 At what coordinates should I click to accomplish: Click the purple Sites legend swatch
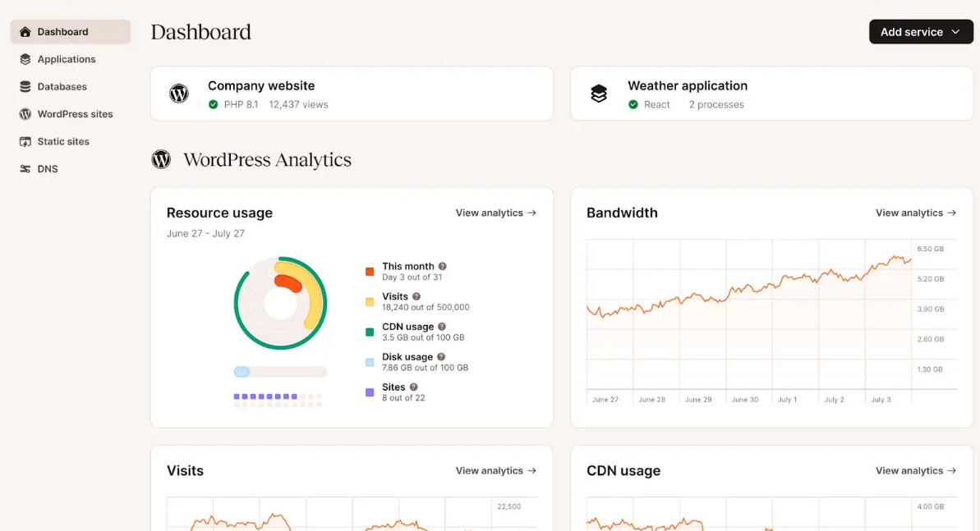(x=370, y=392)
